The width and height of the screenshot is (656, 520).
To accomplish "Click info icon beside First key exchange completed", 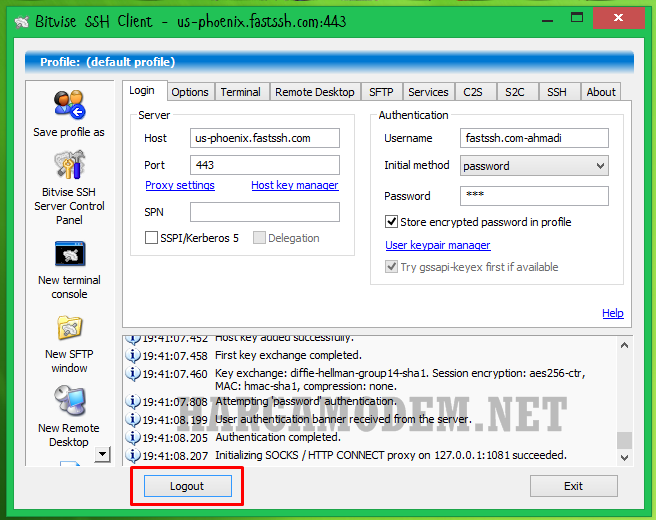I will (x=133, y=355).
